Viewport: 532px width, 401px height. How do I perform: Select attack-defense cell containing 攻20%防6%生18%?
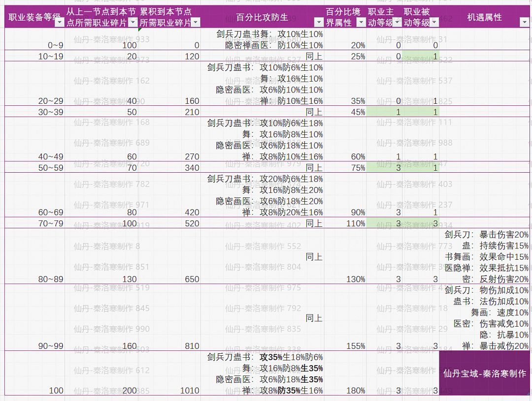click(x=263, y=195)
